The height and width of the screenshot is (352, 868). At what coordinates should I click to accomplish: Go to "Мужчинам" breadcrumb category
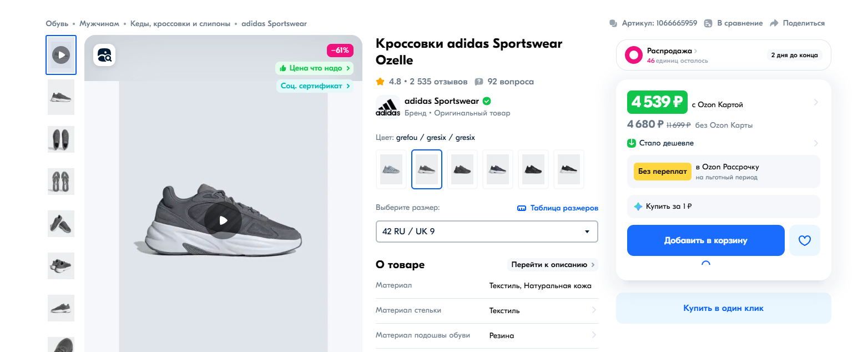pos(99,23)
